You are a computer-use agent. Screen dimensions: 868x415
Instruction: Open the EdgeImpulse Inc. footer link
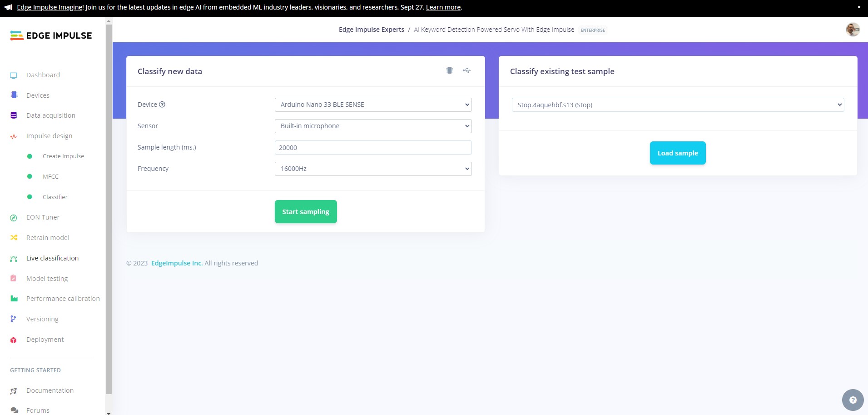(x=177, y=263)
